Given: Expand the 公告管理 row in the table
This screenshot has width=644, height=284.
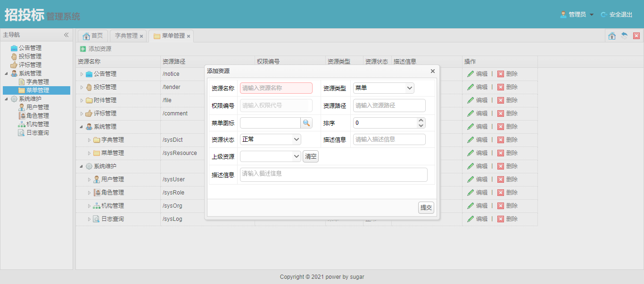Looking at the screenshot, I should point(82,74).
